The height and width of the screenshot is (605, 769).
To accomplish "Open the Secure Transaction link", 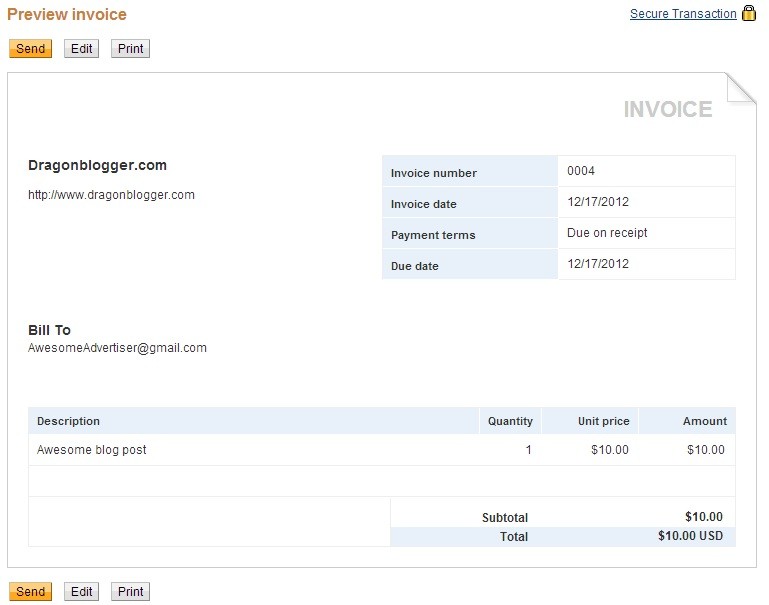I will point(683,14).
